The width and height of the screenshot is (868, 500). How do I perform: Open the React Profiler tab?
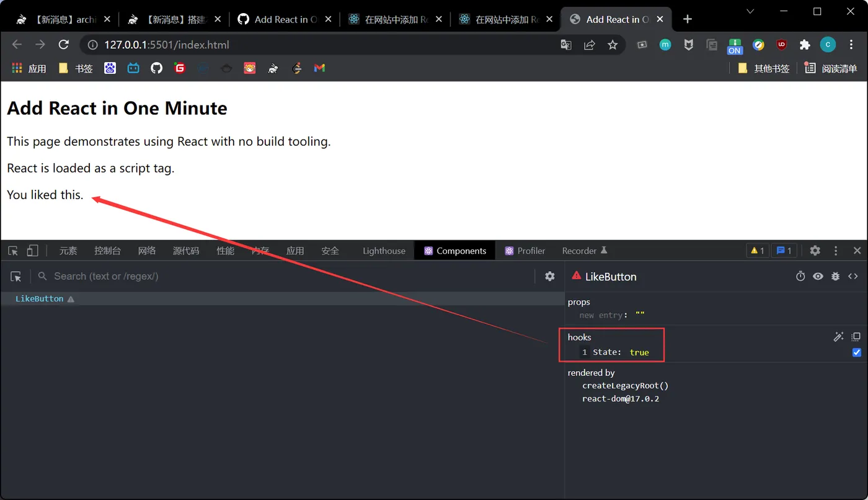tap(525, 251)
